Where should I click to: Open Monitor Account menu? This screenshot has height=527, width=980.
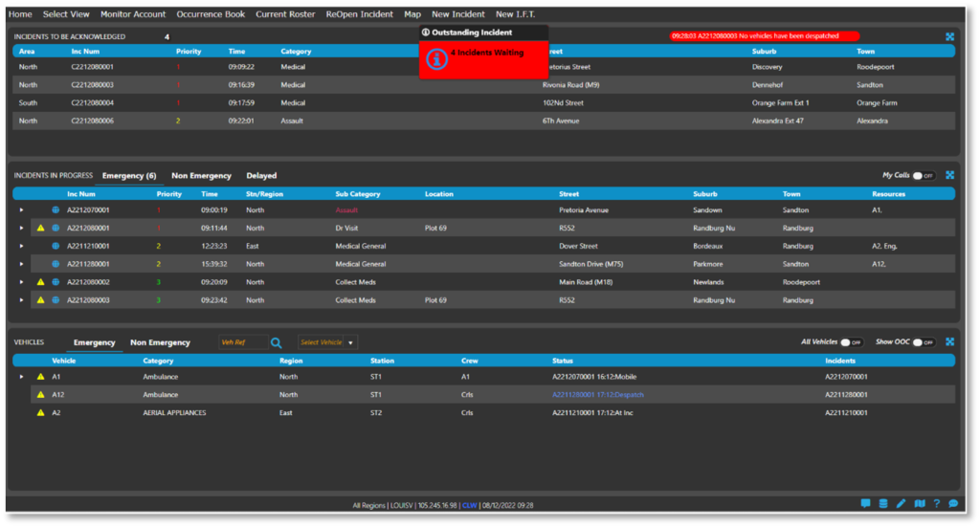tap(133, 14)
